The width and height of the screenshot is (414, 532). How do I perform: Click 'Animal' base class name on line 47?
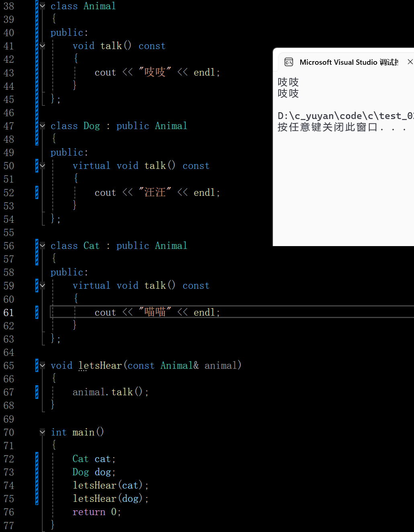coord(171,126)
